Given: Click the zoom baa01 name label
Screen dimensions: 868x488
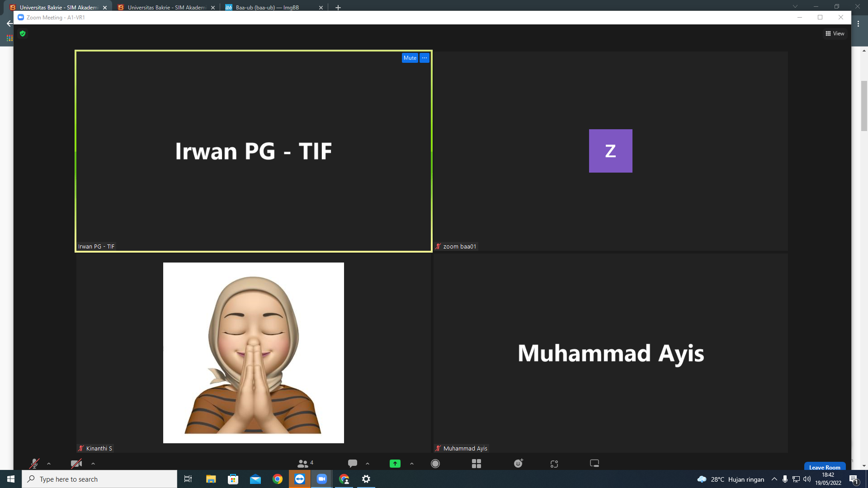Looking at the screenshot, I should point(460,246).
